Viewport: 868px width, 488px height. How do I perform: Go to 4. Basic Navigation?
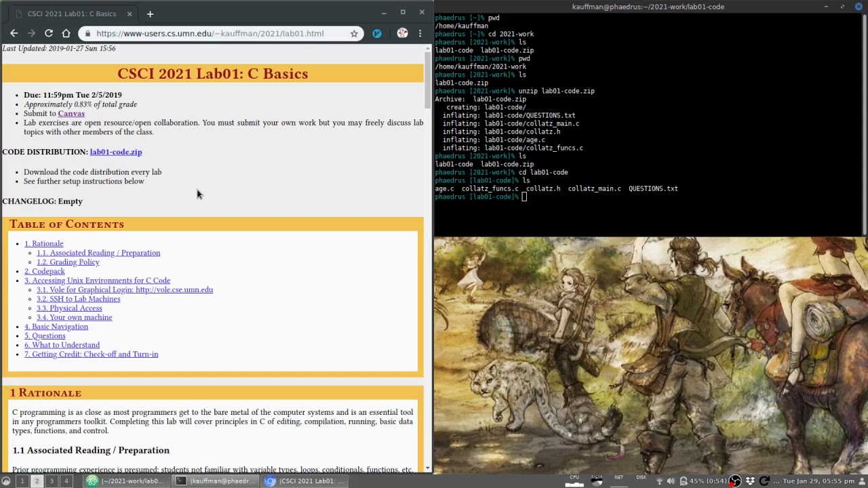(56, 327)
